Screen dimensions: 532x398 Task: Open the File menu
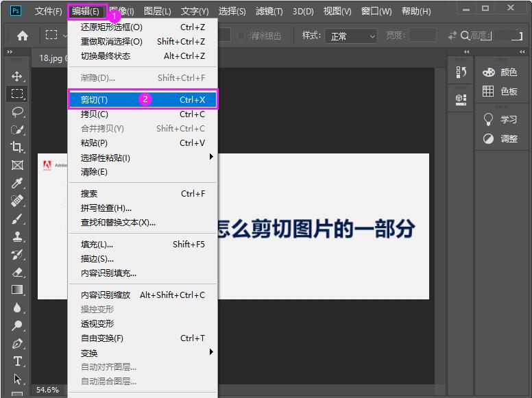pos(49,11)
